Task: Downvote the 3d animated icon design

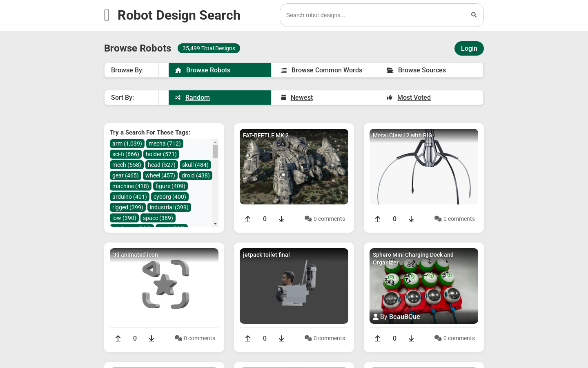Action: pos(151,339)
